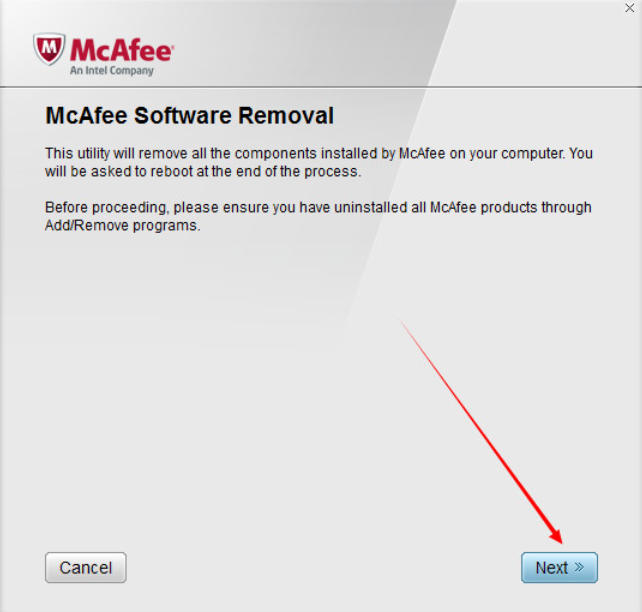Click the white M inside the shield

[49, 47]
